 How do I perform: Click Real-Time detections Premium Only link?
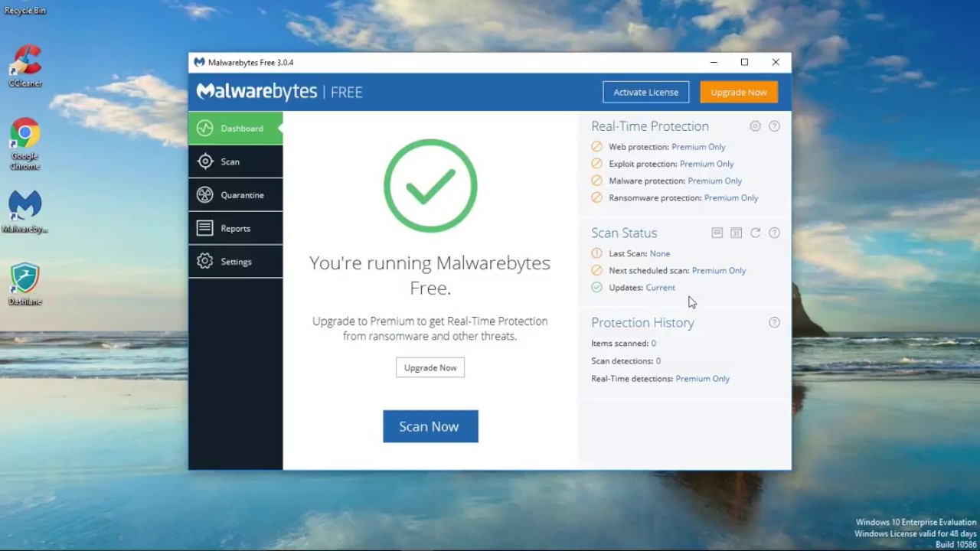pyautogui.click(x=703, y=379)
